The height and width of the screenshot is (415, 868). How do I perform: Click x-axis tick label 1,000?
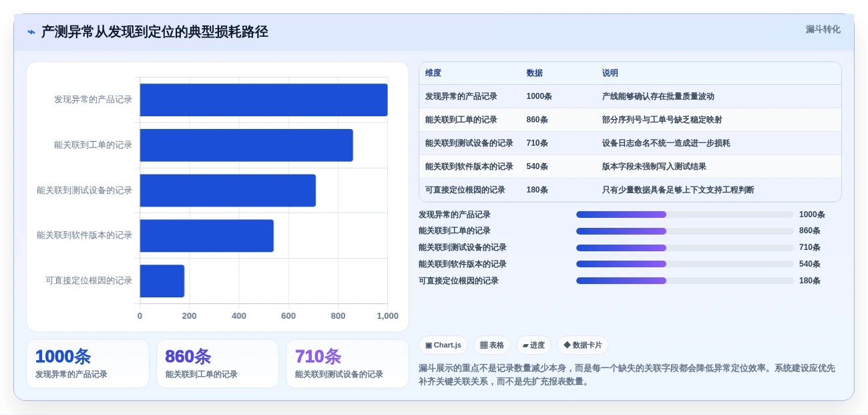pyautogui.click(x=387, y=316)
